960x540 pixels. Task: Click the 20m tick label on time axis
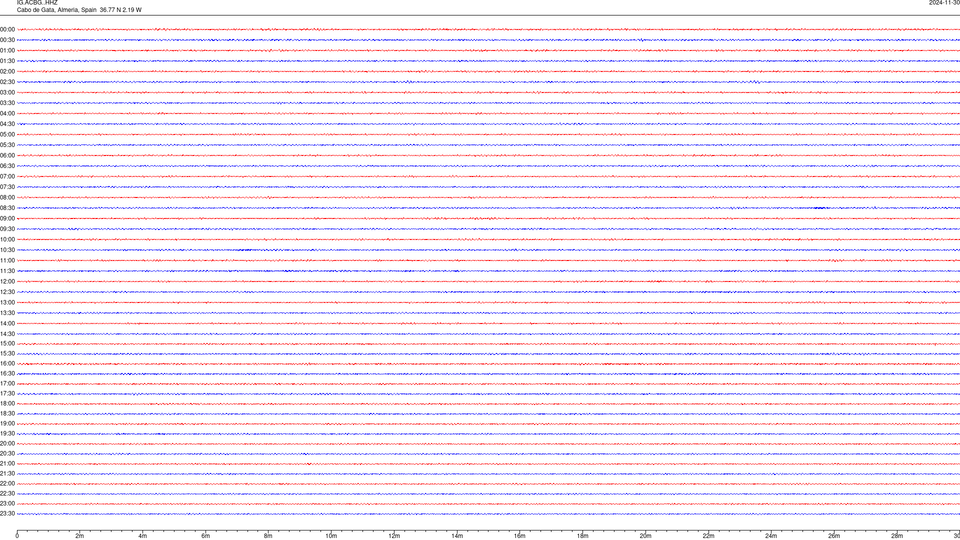645,536
